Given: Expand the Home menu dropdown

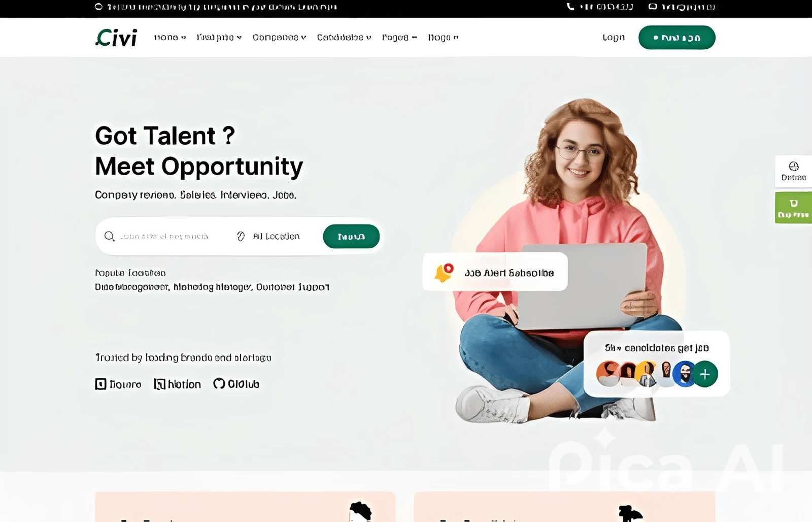Looking at the screenshot, I should 170,38.
